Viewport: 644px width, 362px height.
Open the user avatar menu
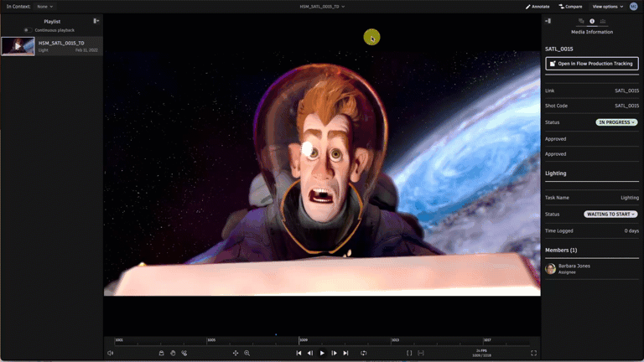[x=634, y=7]
